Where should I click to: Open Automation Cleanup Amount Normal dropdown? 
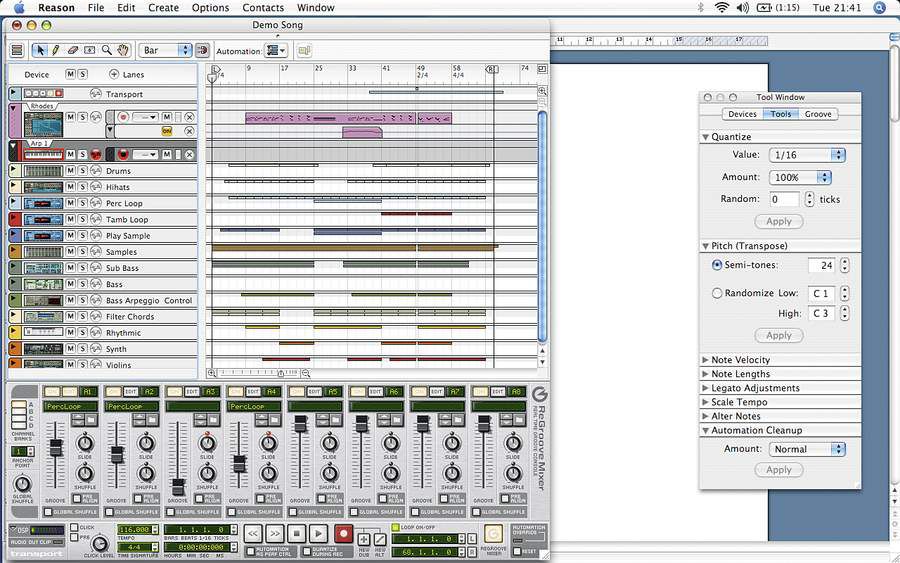807,449
